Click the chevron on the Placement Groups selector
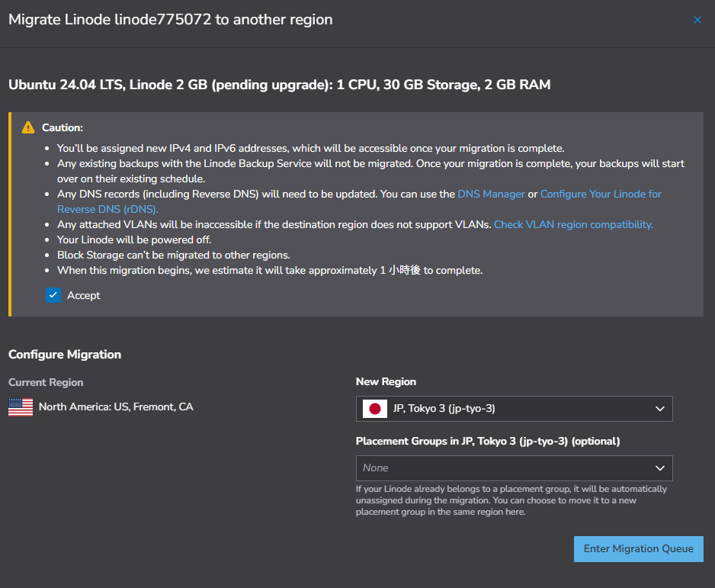This screenshot has width=715, height=588. click(x=660, y=468)
